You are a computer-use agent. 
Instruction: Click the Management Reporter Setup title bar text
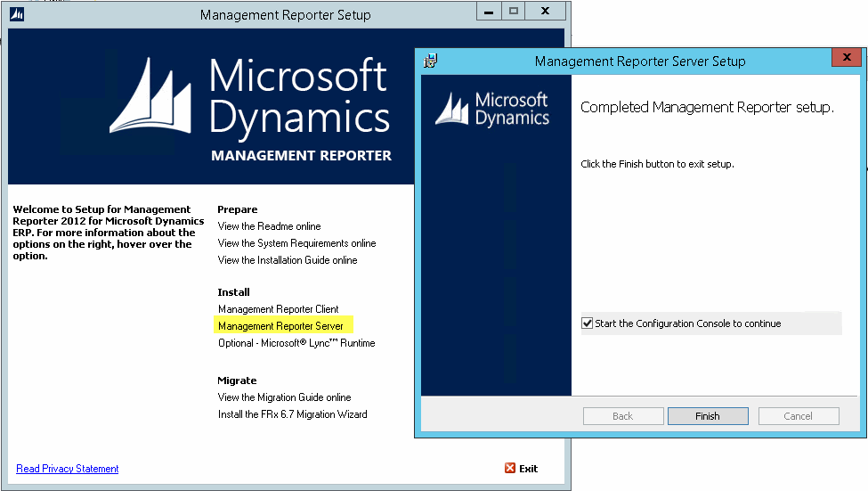pos(286,15)
